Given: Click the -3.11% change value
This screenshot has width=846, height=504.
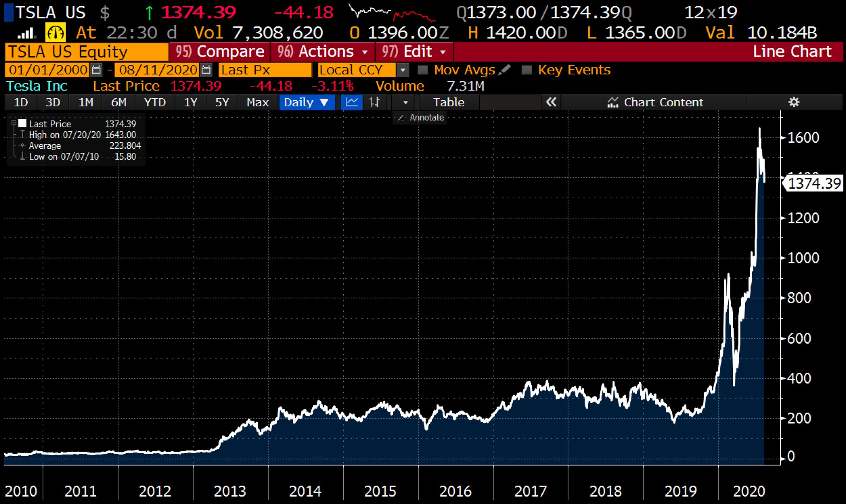Looking at the screenshot, I should point(333,86).
